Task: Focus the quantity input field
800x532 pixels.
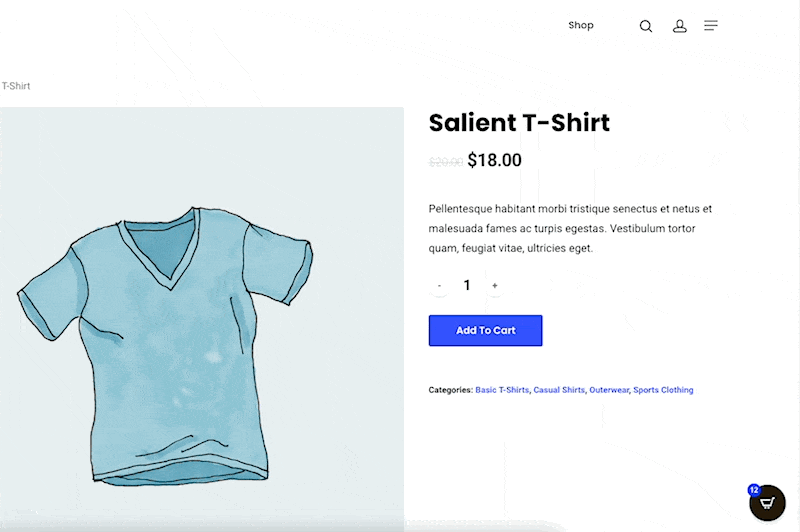Action: [467, 285]
